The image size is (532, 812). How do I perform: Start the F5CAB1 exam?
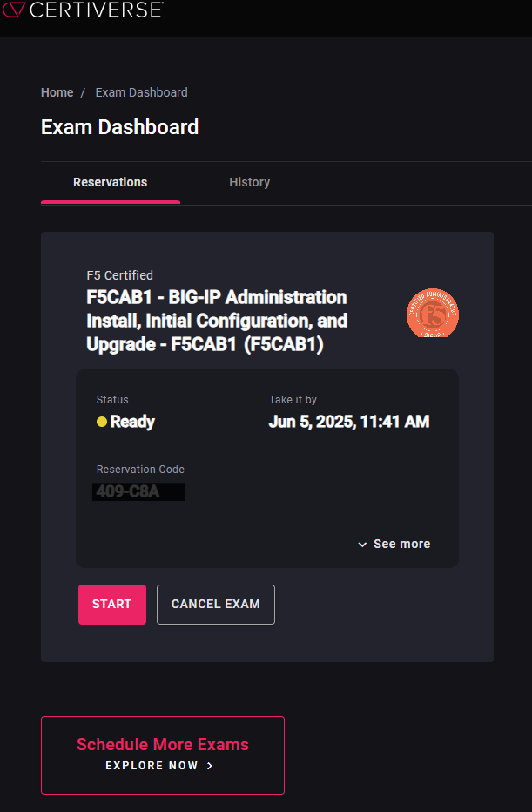112,605
